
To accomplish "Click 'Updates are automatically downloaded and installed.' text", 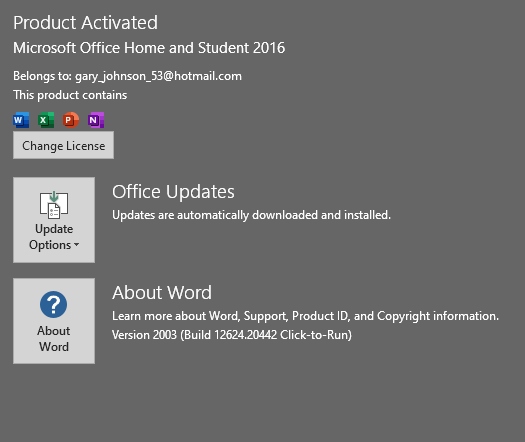I will 251,215.
